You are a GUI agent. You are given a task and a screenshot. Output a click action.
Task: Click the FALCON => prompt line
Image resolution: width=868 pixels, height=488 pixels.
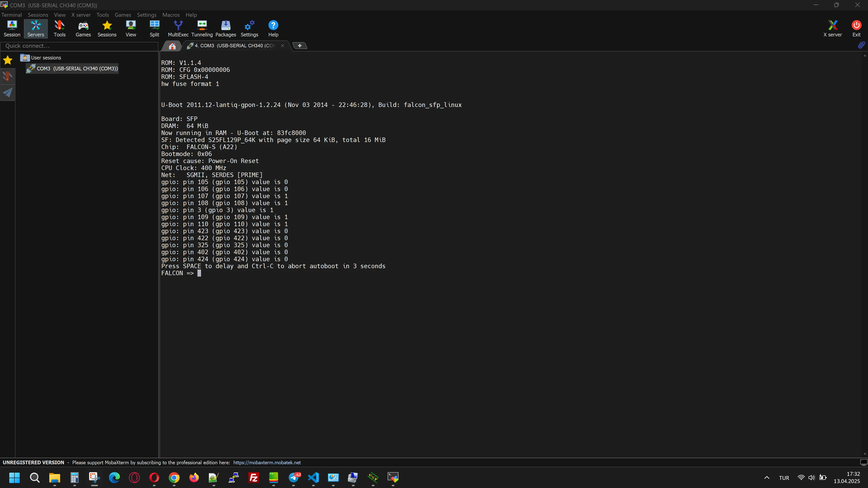point(181,273)
